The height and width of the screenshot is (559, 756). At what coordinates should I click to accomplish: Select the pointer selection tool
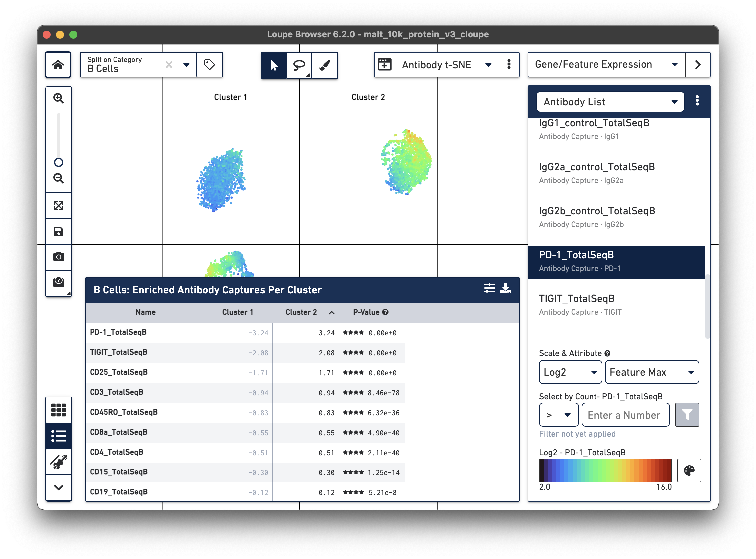274,65
